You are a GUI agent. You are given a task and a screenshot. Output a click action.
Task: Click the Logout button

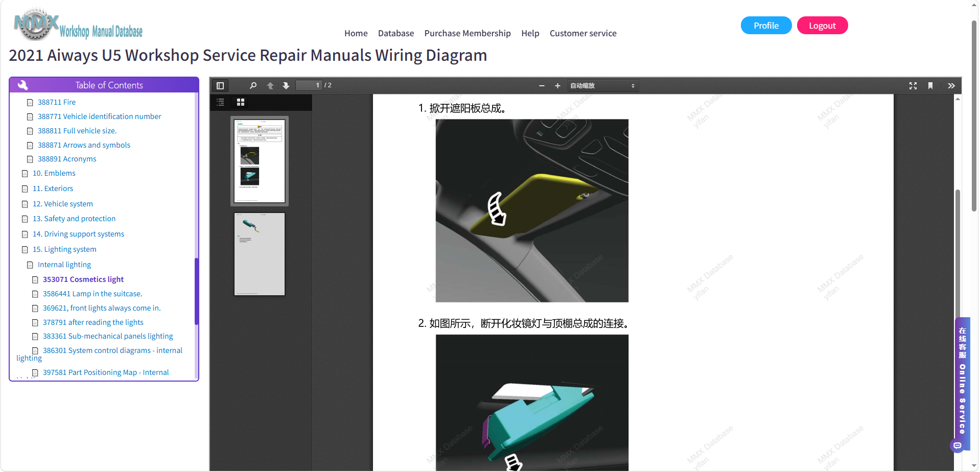(822, 26)
